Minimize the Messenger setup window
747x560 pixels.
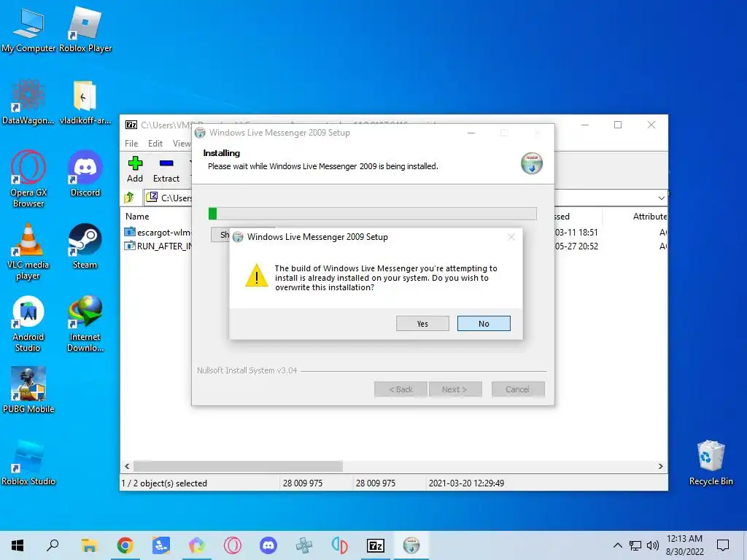[x=471, y=133]
